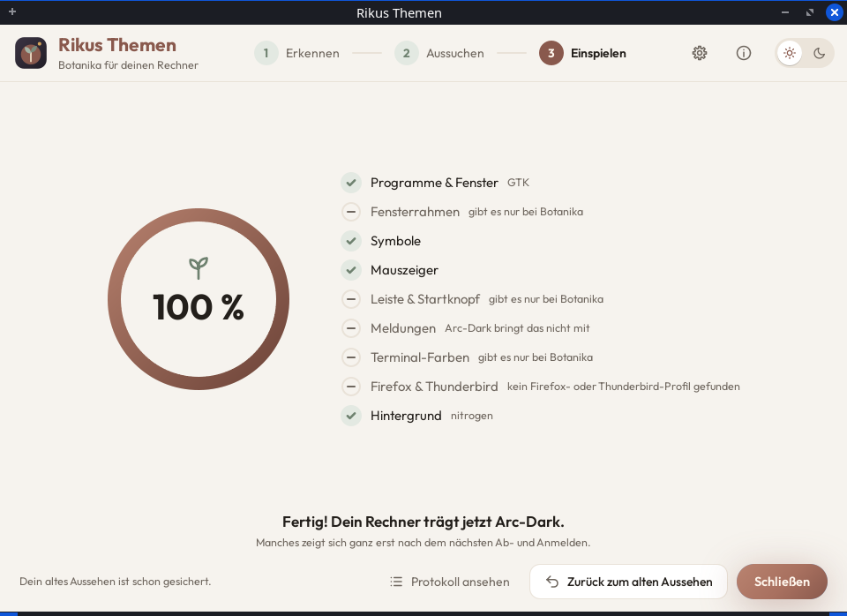Image resolution: width=847 pixels, height=616 pixels.
Task: Click the checkmark beside Mauszeiger
Action: click(x=351, y=270)
